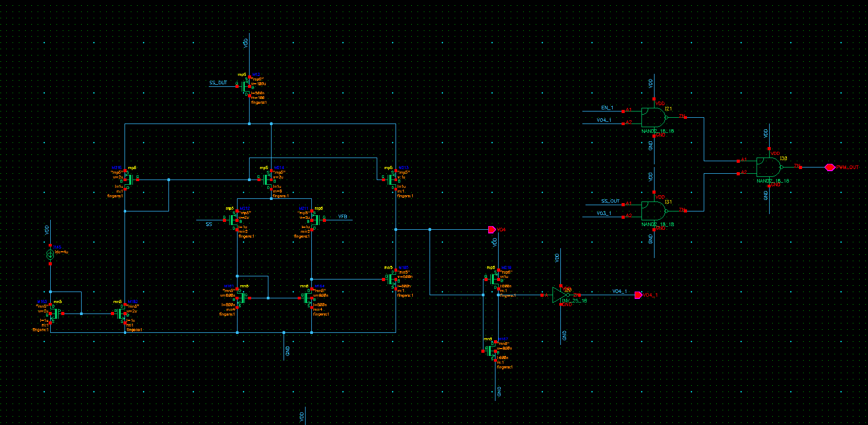The width and height of the screenshot is (868, 425).
Task: Click the VO4 output pin
Action: click(x=491, y=230)
